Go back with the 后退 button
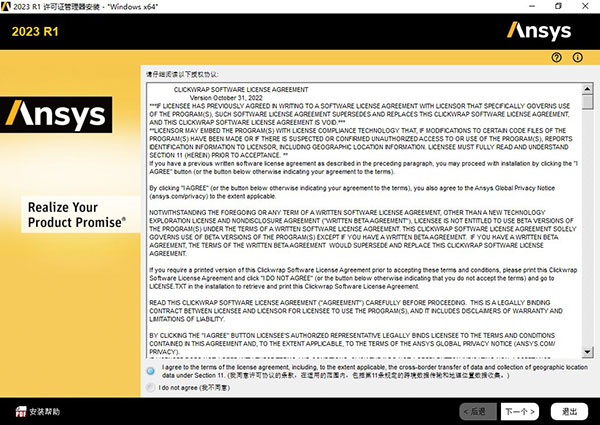The width and height of the screenshot is (600, 425). pyautogui.click(x=477, y=411)
